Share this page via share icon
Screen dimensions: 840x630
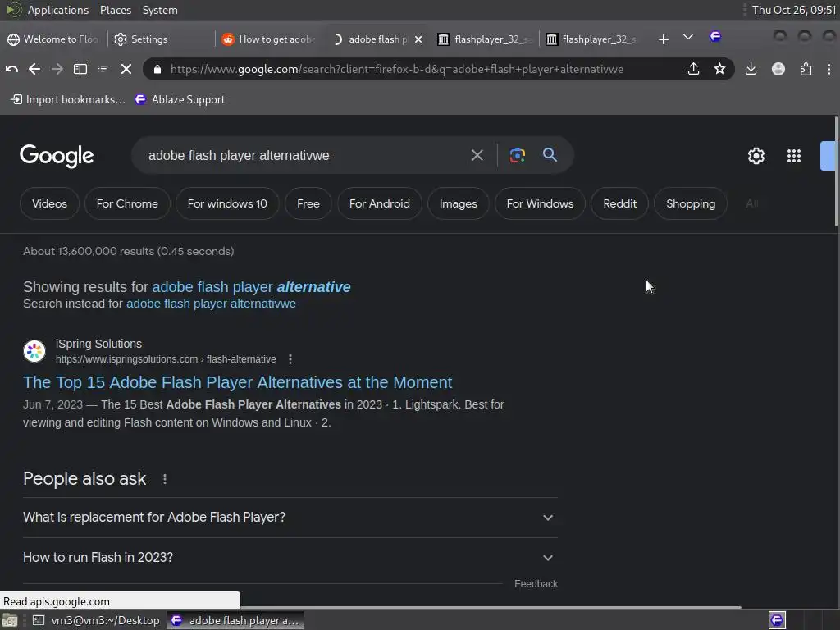pos(693,69)
